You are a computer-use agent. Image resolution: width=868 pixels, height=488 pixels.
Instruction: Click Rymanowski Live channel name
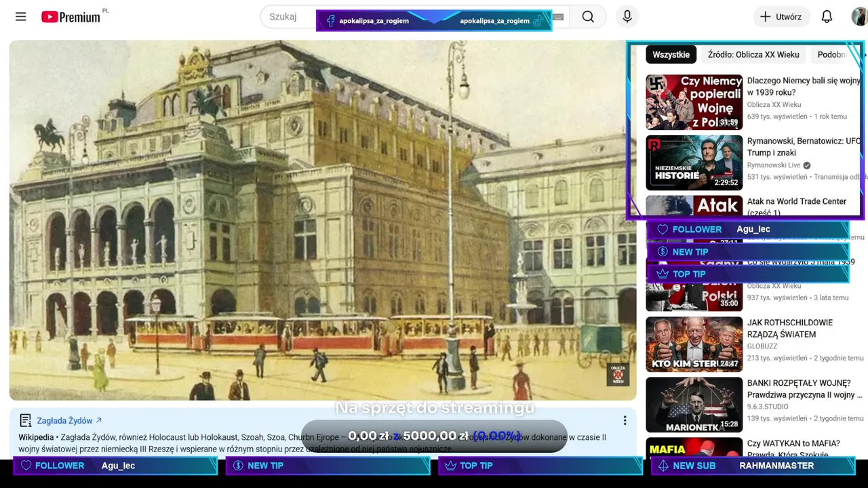pos(774,165)
